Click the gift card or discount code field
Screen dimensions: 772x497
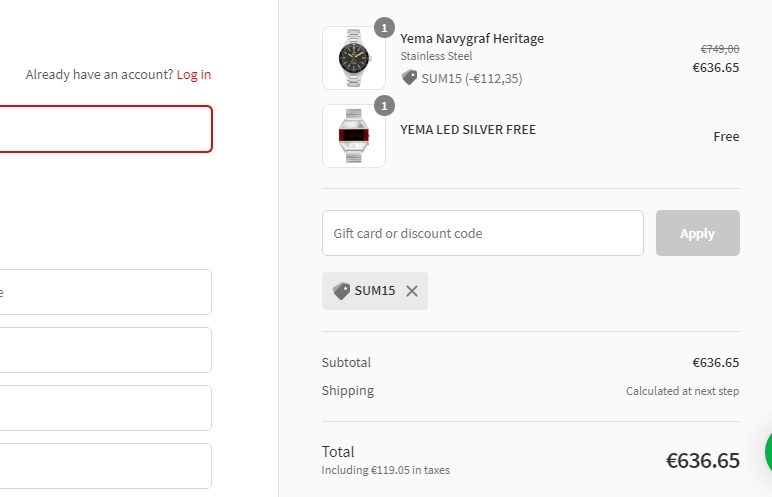482,233
